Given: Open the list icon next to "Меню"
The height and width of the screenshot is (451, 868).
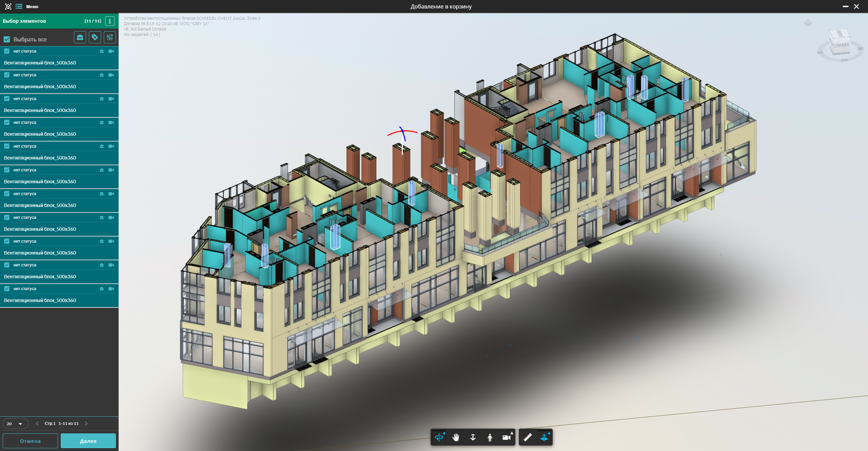Looking at the screenshot, I should [19, 6].
